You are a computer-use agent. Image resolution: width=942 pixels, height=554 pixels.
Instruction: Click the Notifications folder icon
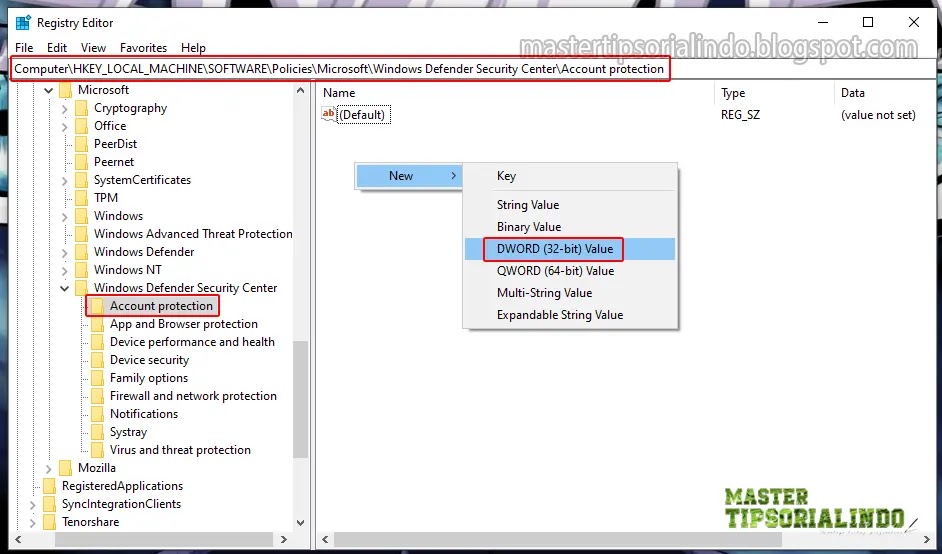click(97, 415)
